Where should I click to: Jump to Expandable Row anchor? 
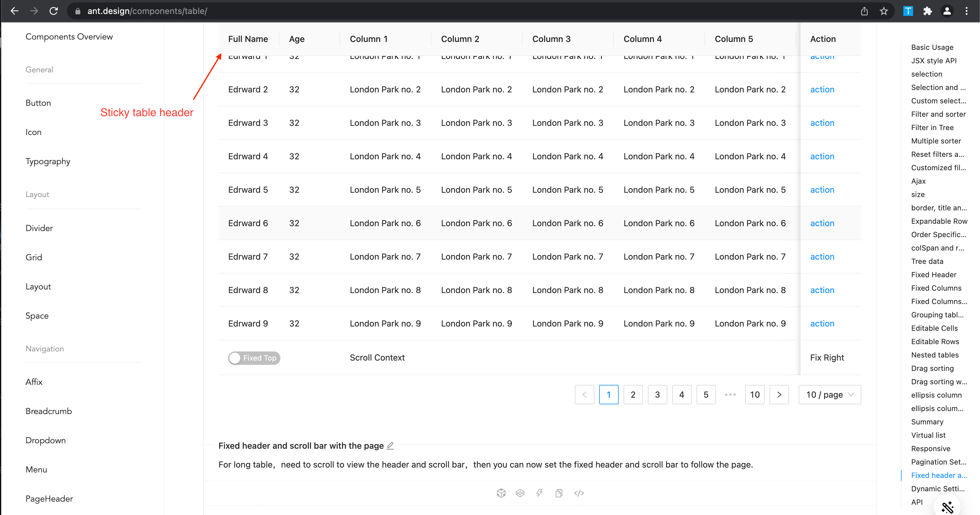click(x=939, y=221)
